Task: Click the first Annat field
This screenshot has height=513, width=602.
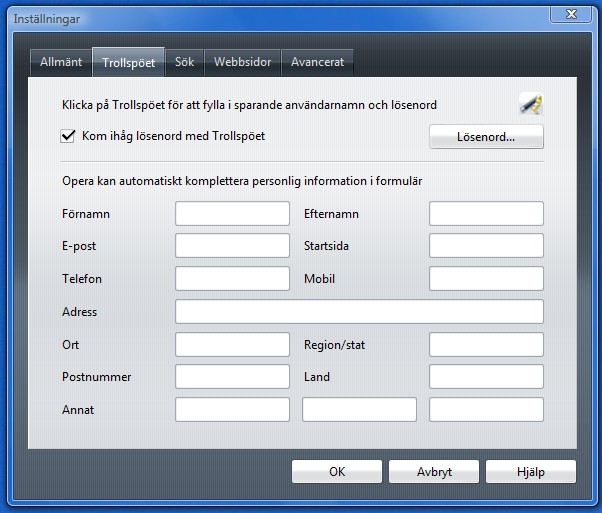Action: coord(232,410)
